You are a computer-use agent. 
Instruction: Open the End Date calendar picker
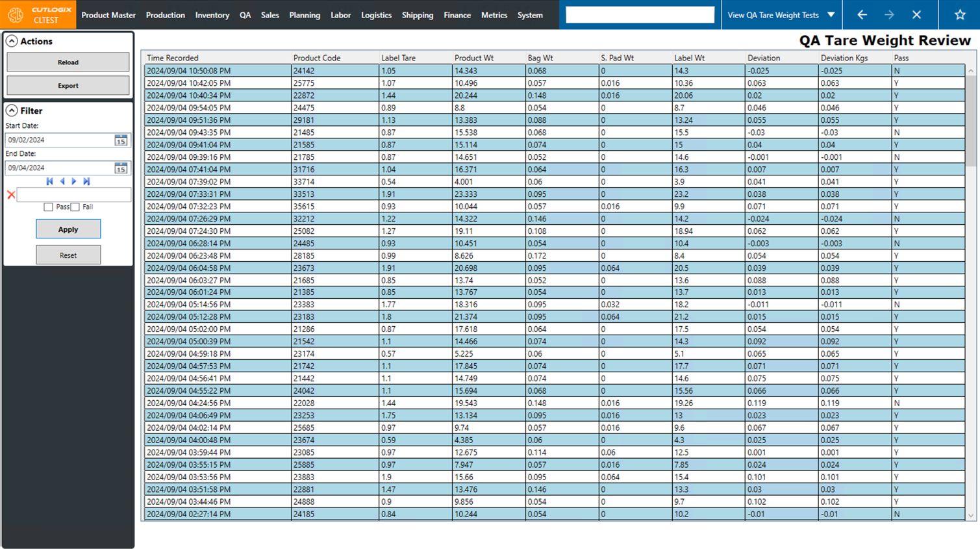(x=121, y=168)
